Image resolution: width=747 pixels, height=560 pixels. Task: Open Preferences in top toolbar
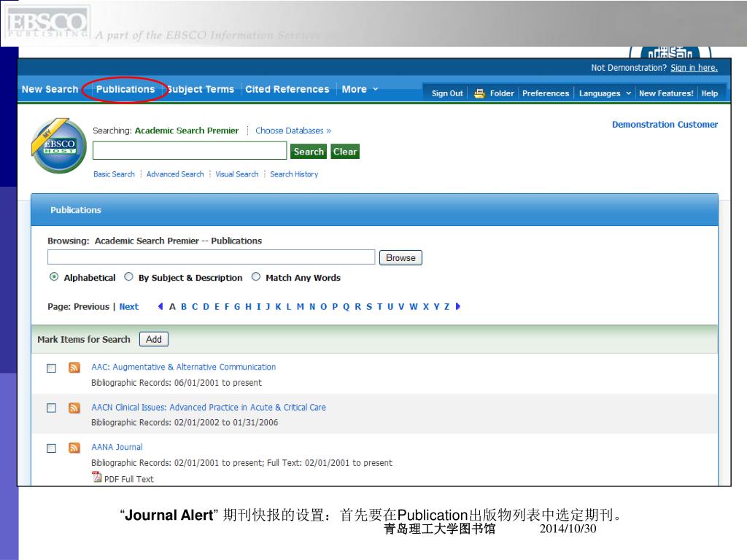click(x=546, y=93)
